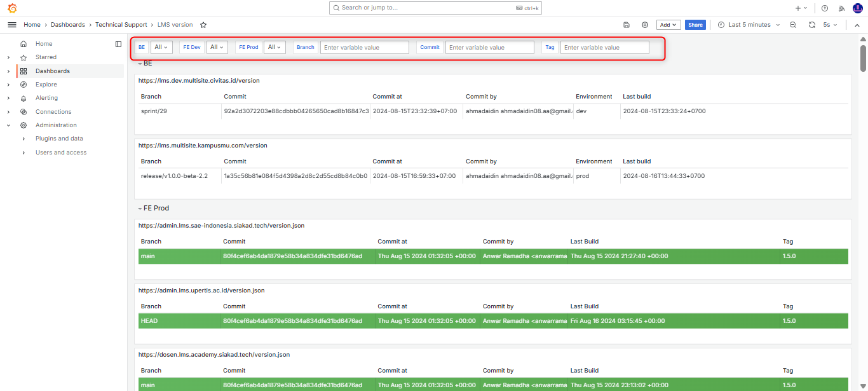Toggle the hamburger navigation menu

click(12, 25)
